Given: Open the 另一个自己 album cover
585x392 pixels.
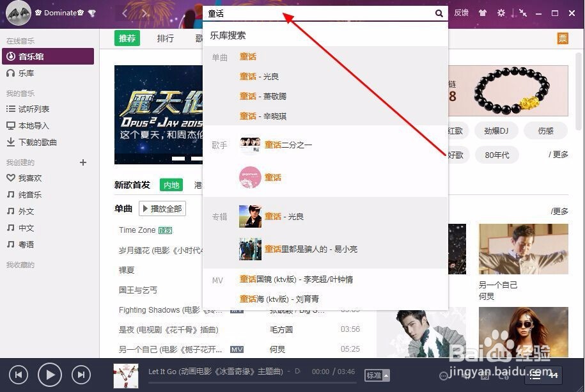Looking at the screenshot, I should (524, 249).
